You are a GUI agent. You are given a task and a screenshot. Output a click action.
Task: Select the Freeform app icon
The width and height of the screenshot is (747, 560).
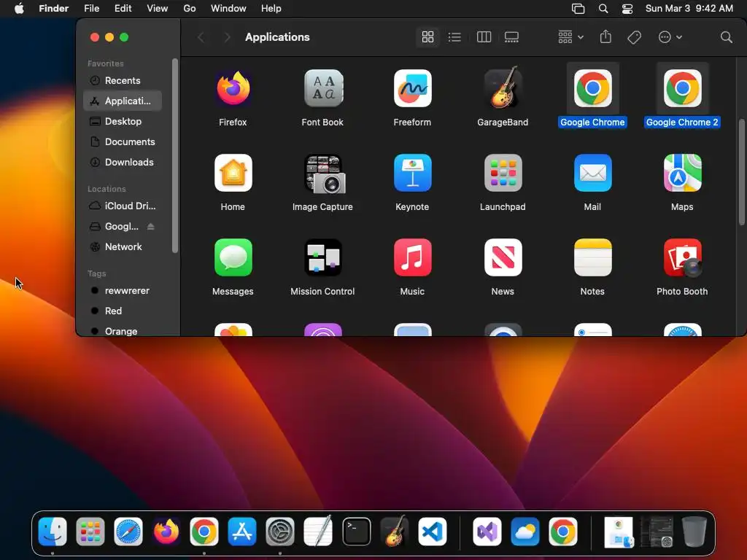point(413,88)
